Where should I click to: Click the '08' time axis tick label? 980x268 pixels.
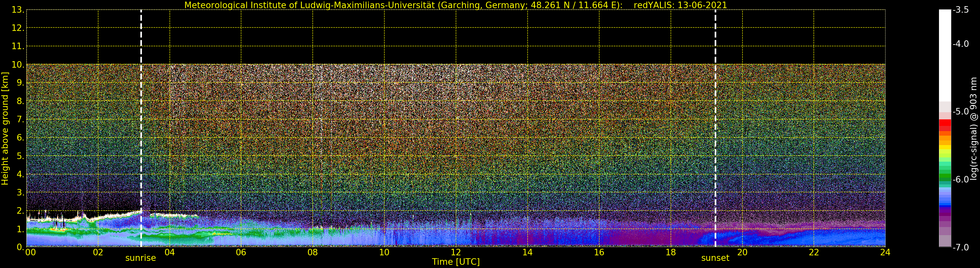tap(313, 252)
